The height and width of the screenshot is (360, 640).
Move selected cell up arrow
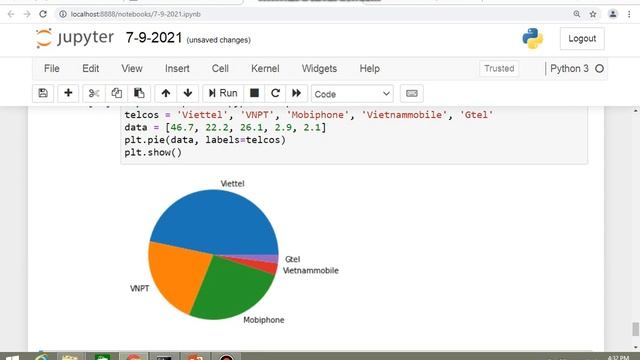click(x=166, y=93)
